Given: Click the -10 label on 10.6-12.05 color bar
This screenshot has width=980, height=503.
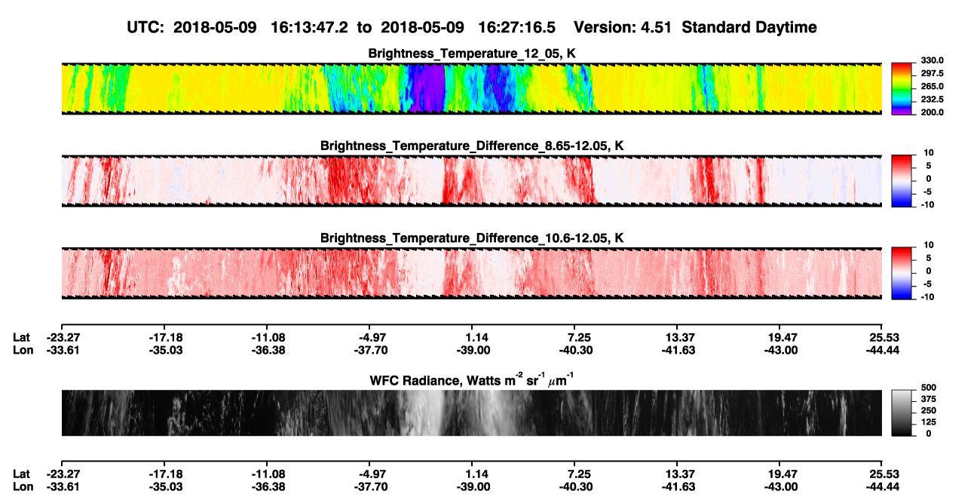Looking at the screenshot, I should pos(926,297).
